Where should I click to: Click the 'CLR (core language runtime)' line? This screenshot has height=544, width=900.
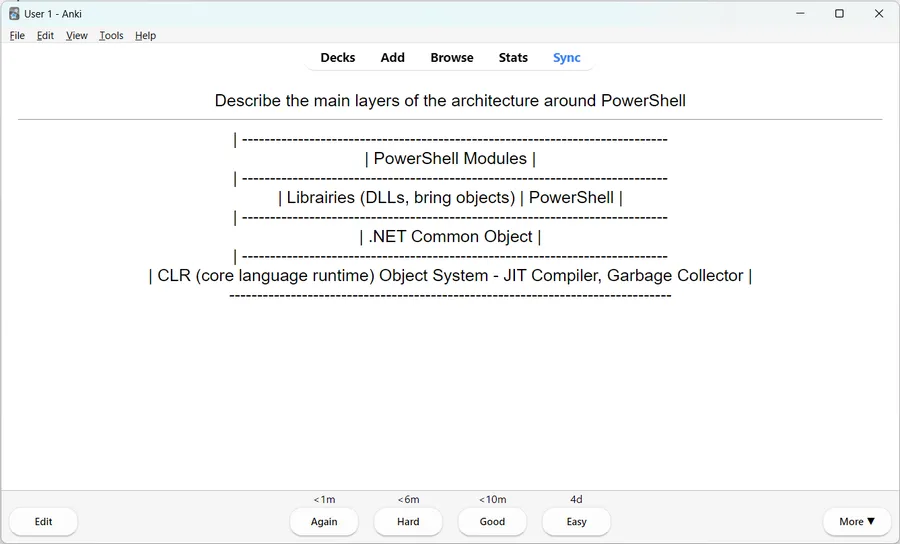click(x=450, y=275)
